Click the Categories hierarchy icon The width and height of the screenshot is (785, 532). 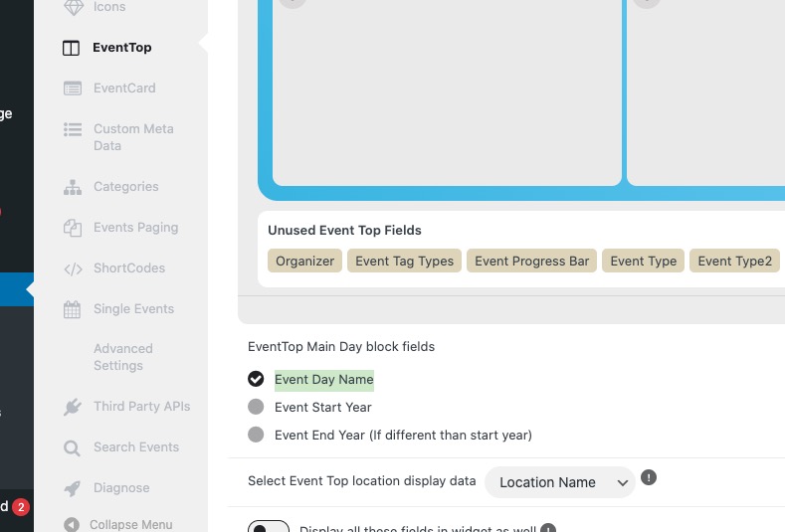(73, 187)
